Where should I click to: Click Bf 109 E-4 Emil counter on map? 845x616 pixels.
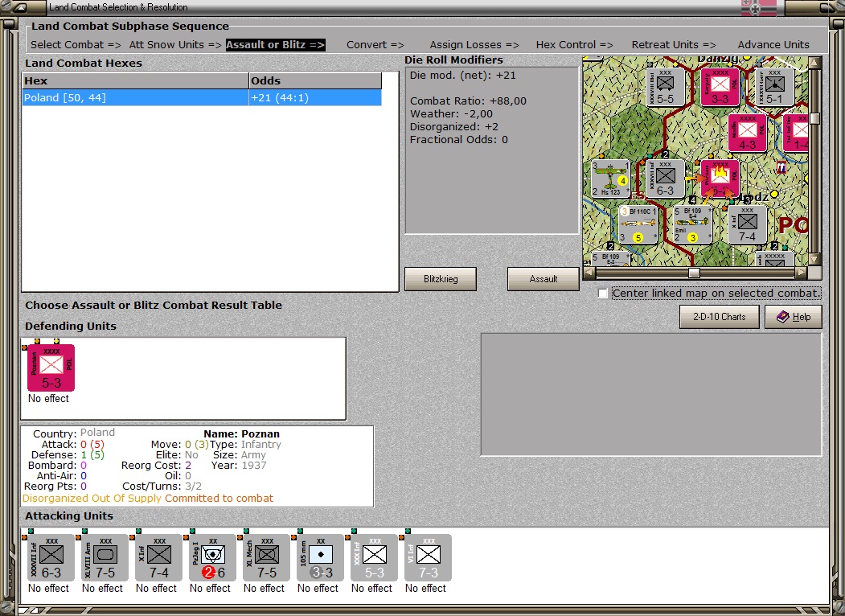(x=692, y=224)
